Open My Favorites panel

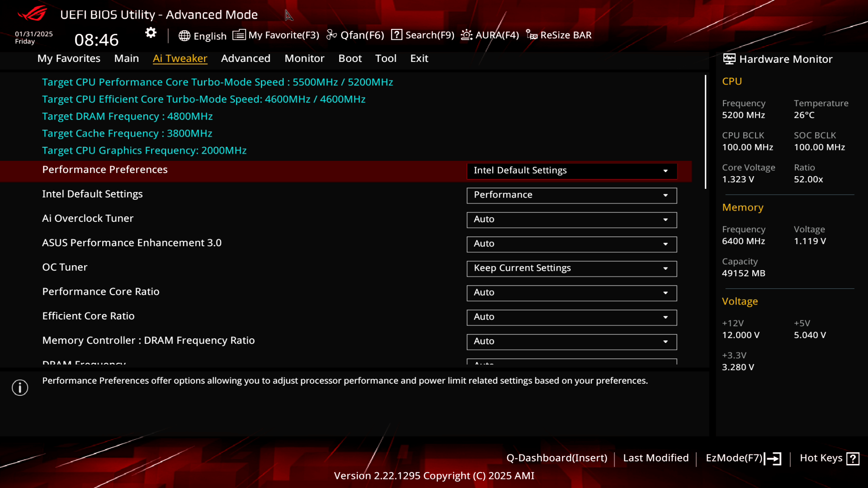click(69, 58)
